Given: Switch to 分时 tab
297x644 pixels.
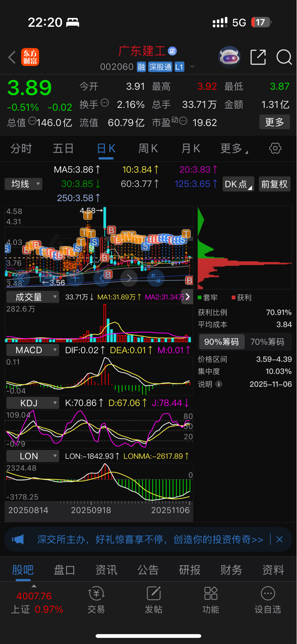Looking at the screenshot, I should [21, 149].
